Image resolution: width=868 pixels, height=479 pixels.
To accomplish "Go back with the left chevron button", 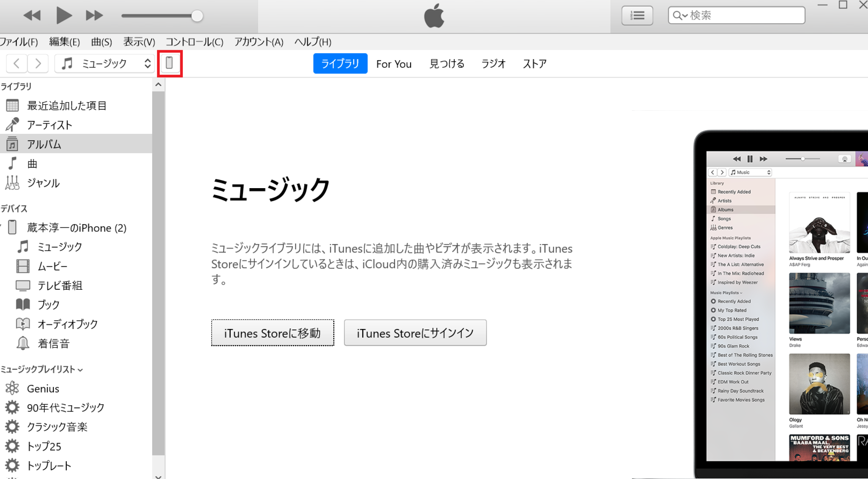I will click(16, 63).
